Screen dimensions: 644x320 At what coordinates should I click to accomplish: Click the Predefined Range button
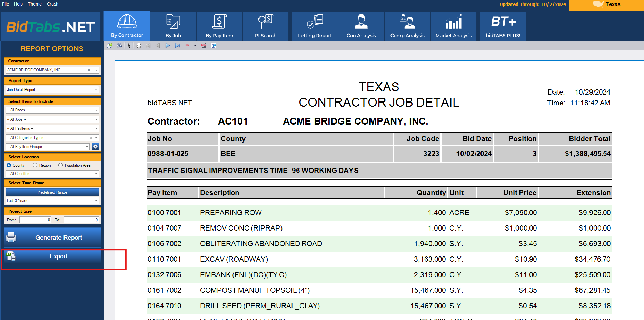coord(52,192)
